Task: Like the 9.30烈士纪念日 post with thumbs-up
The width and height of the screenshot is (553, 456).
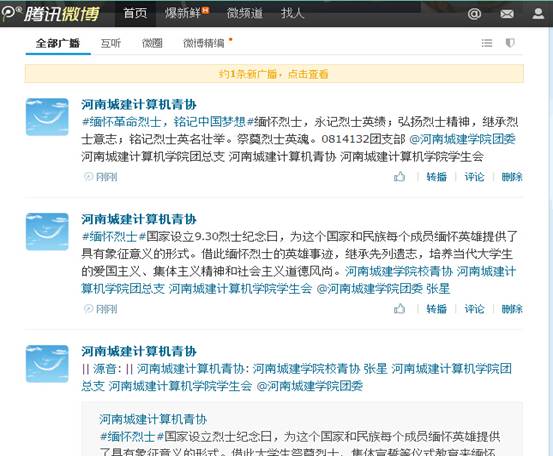Action: (399, 309)
